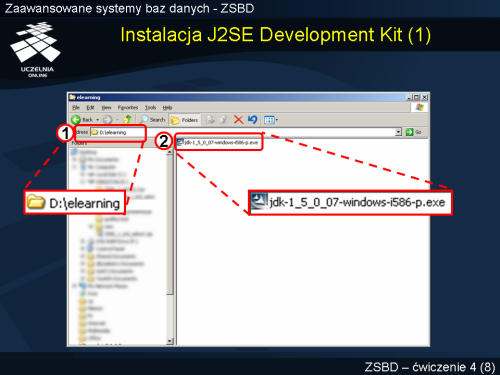Go up one folder level
Image resolution: width=500 pixels, height=375 pixels.
tap(127, 119)
